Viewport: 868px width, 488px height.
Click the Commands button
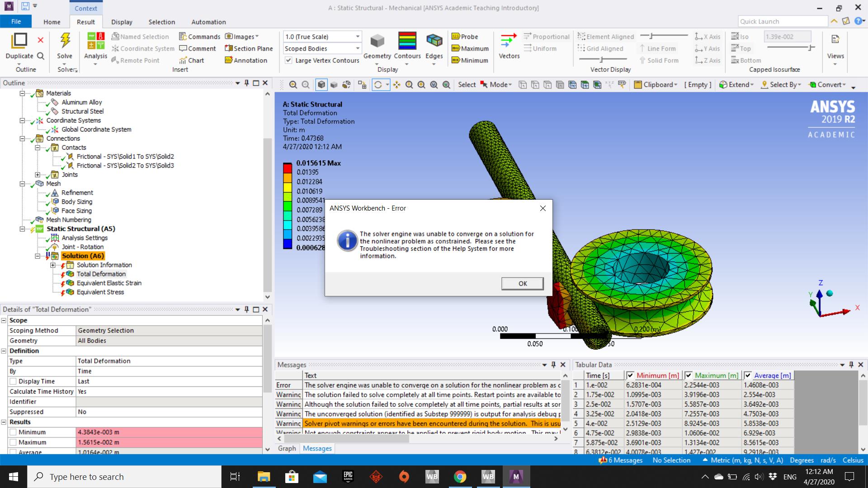[199, 37]
